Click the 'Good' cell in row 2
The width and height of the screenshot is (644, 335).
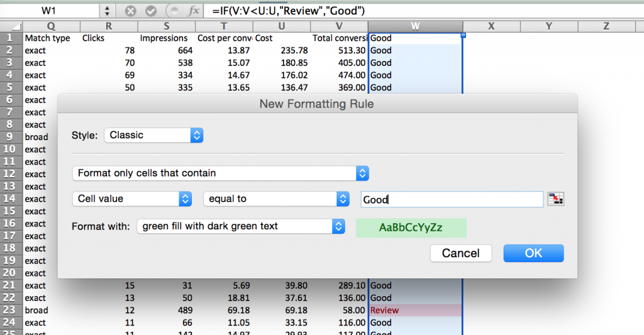pos(415,50)
